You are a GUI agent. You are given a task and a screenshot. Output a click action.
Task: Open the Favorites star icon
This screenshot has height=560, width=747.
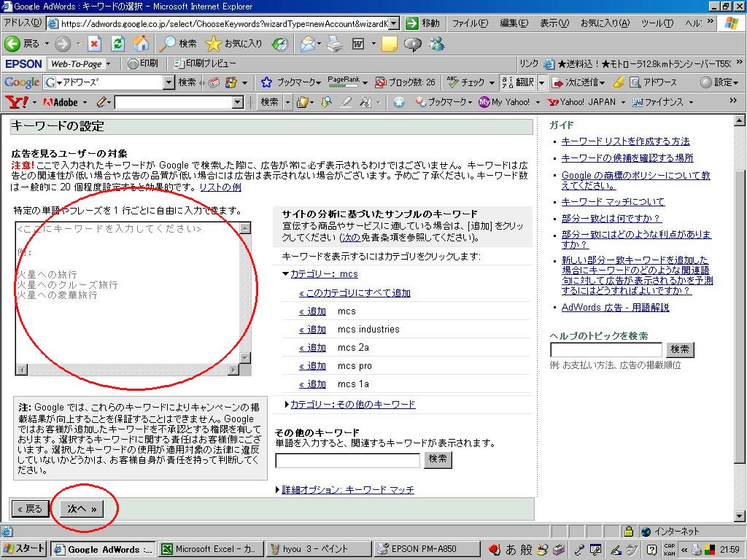pos(214,44)
